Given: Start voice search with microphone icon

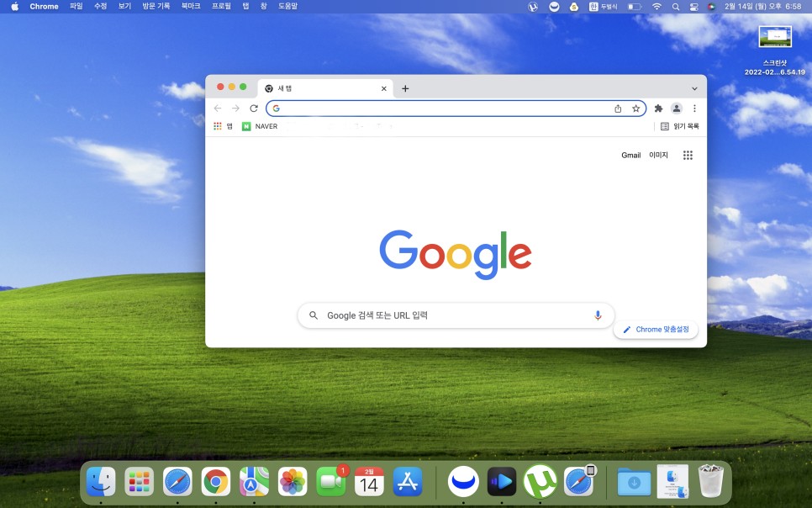Looking at the screenshot, I should click(598, 315).
